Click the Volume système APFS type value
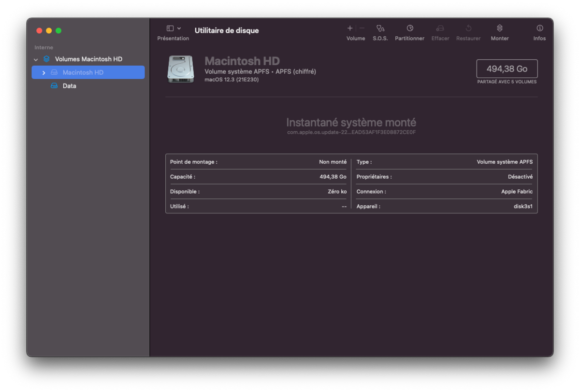Image resolution: width=580 pixels, height=392 pixels. [505, 162]
